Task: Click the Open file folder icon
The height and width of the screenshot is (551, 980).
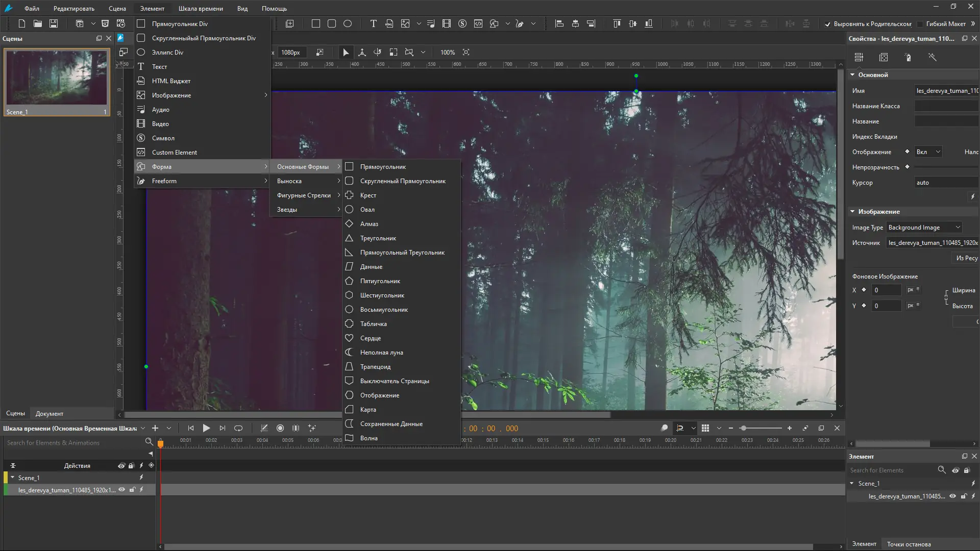Action: pos(38,23)
